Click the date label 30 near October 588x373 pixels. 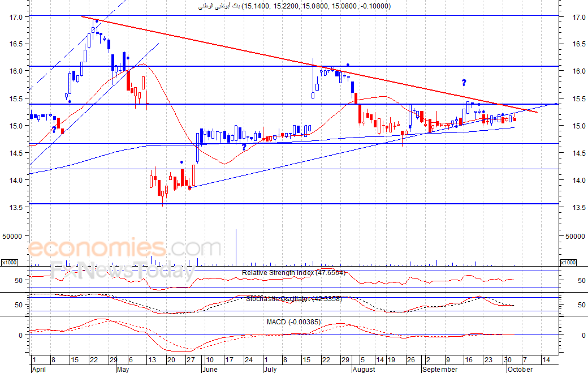tap(508, 360)
